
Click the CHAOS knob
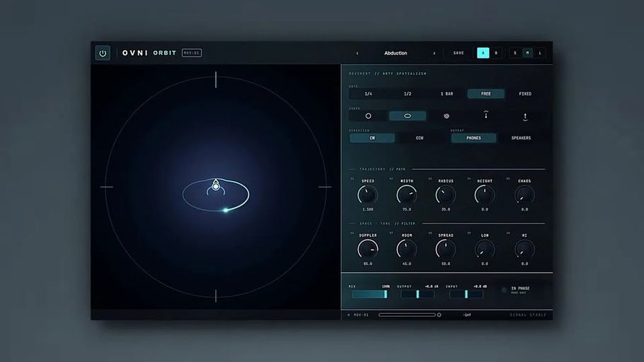coord(524,195)
